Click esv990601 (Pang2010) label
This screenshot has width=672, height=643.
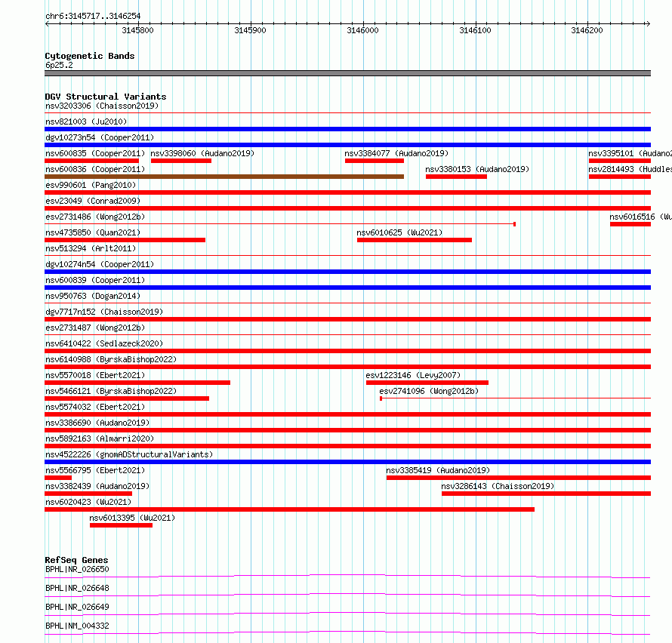(91, 185)
